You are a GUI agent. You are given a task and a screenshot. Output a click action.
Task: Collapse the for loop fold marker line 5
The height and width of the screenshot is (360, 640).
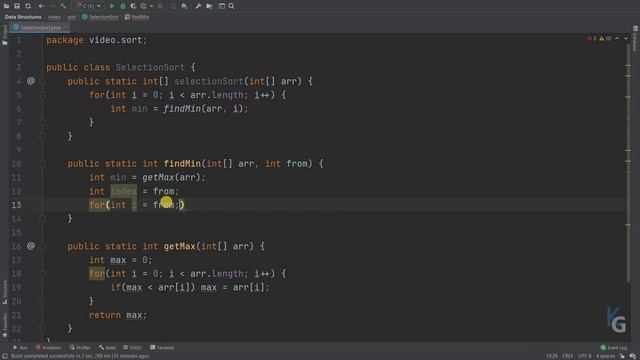[x=42, y=95]
